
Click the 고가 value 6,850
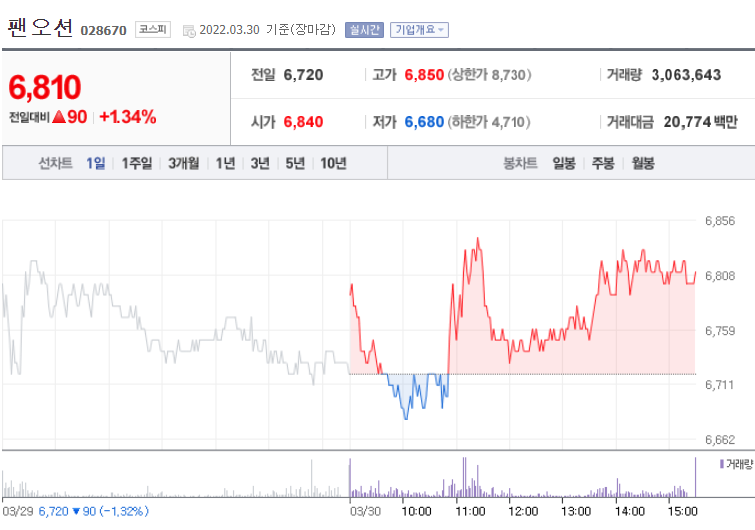pyautogui.click(x=424, y=75)
